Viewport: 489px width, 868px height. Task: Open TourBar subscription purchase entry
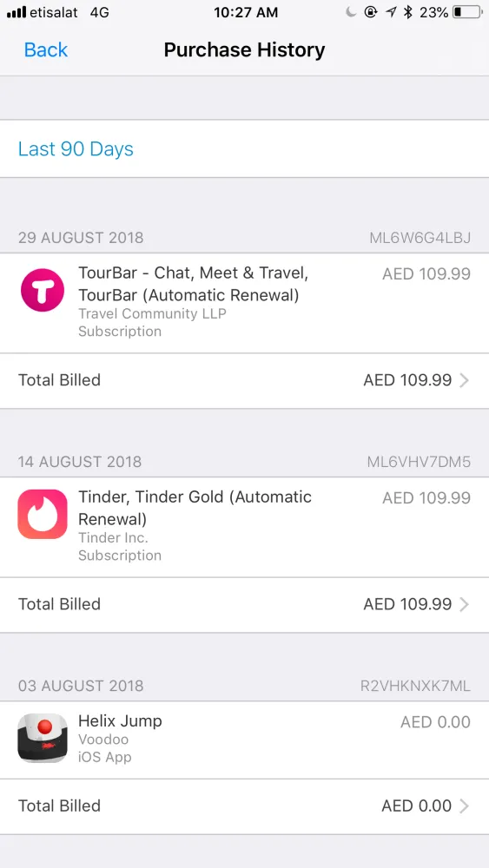point(244,303)
